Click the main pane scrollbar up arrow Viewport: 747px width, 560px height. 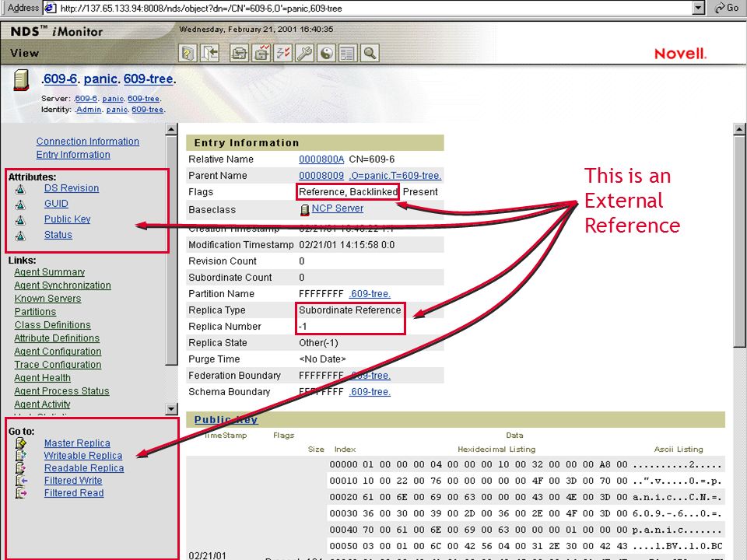(739, 129)
